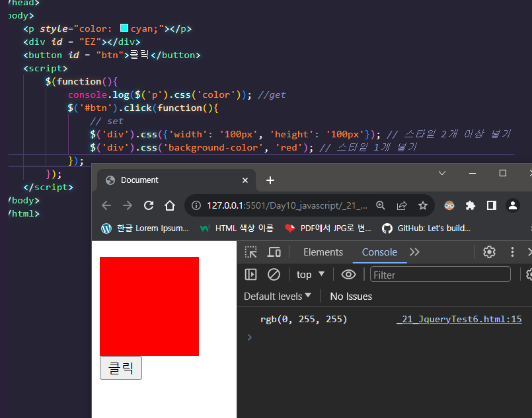
Task: Minimize the browser window
Action: tap(473, 173)
